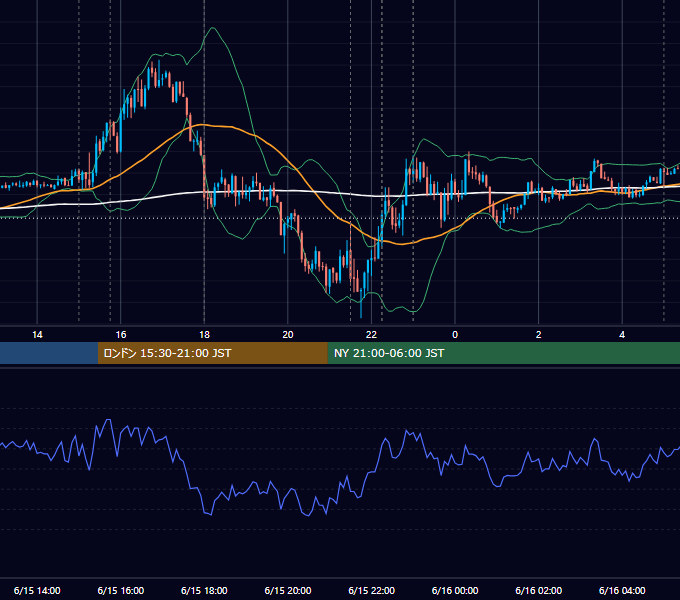
Task: Click the 6/15 14:00 date label
Action: 37,590
